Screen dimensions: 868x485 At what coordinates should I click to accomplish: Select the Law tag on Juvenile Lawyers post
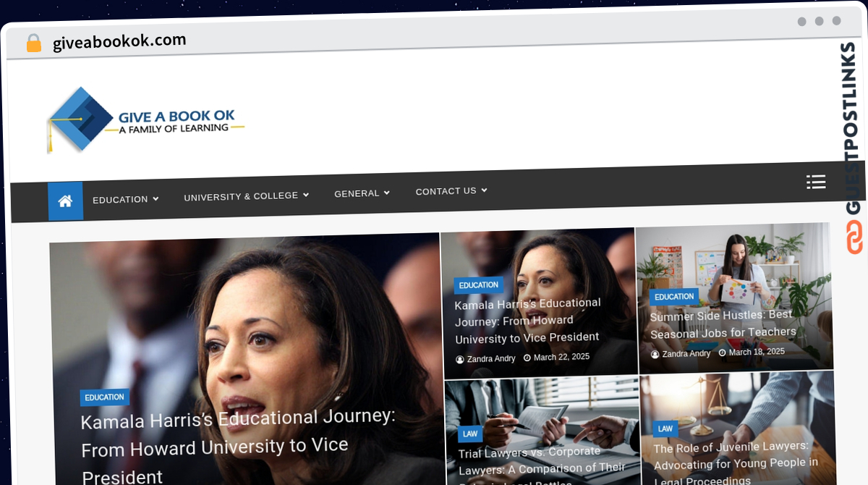pyautogui.click(x=665, y=429)
